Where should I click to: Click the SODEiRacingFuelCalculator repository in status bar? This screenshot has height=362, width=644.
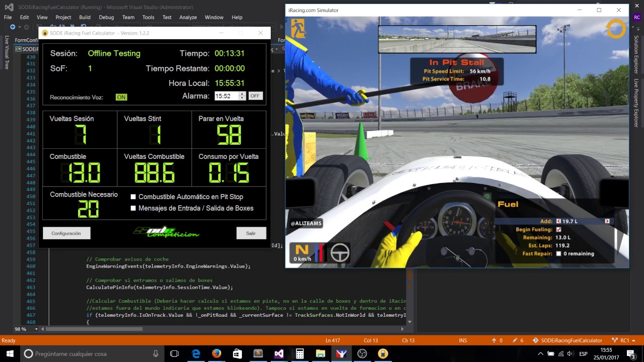pyautogui.click(x=568, y=340)
